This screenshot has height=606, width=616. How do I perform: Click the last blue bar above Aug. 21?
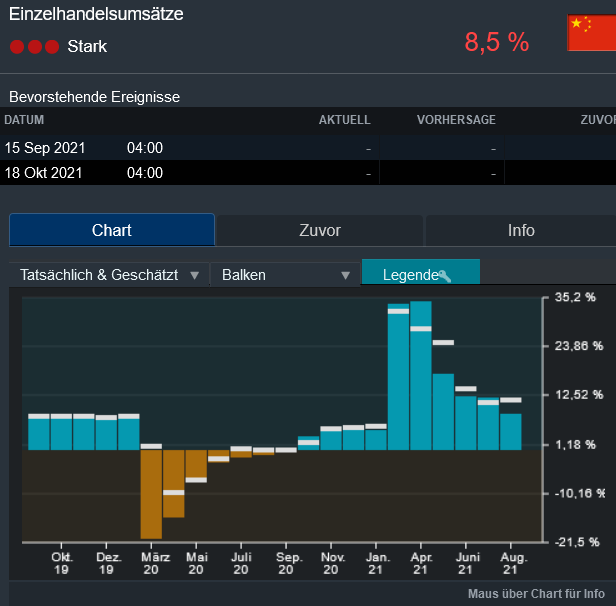[x=511, y=432]
